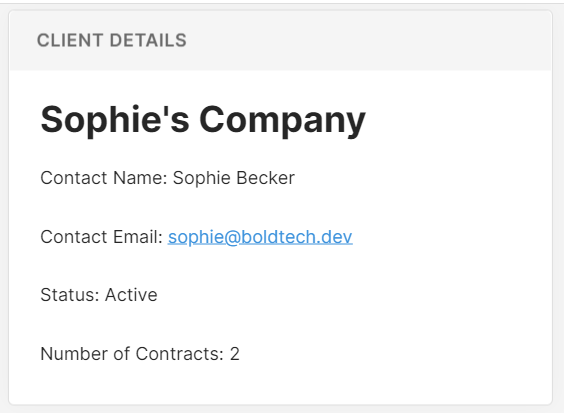Click the word CLIENT in card header
564x413 pixels.
point(70,40)
